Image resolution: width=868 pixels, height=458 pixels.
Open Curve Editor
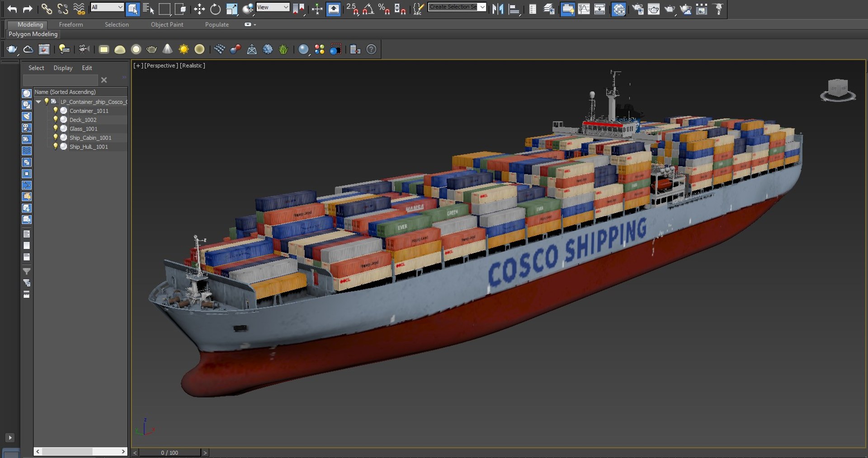tap(584, 9)
